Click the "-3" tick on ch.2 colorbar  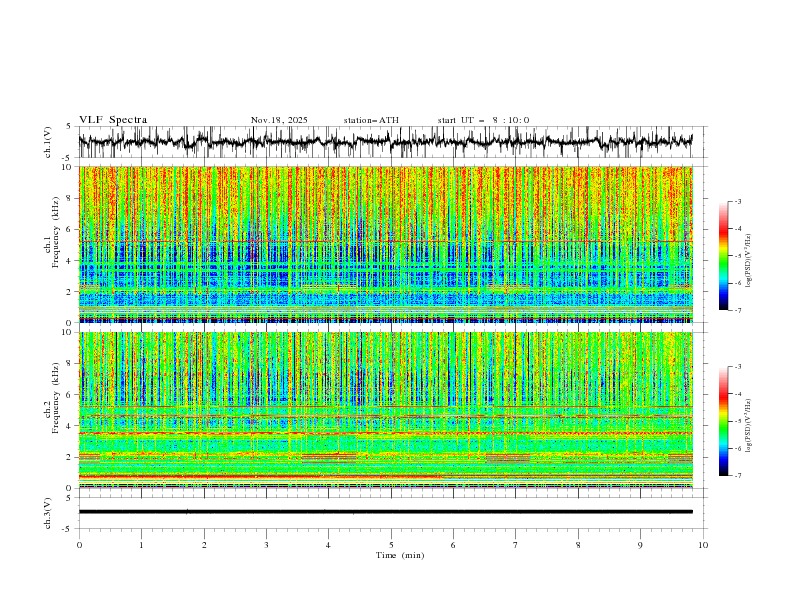click(737, 367)
